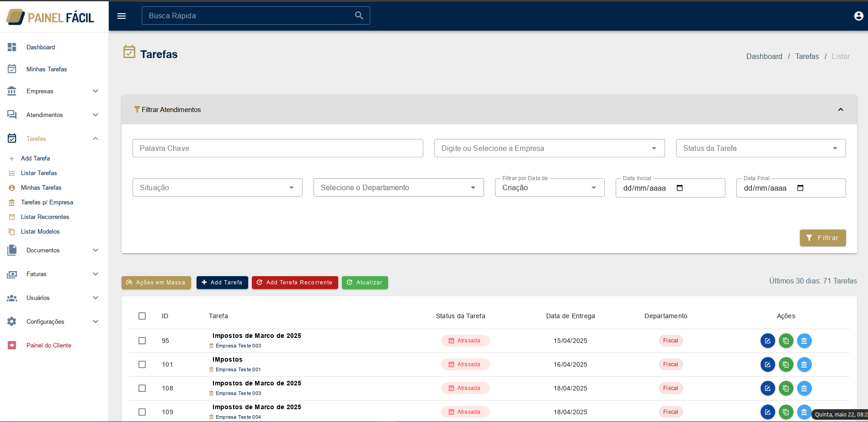Screen dimensions: 868x422
Task: Open Tarefas p/ Empresa in sidebar
Action: pos(47,202)
